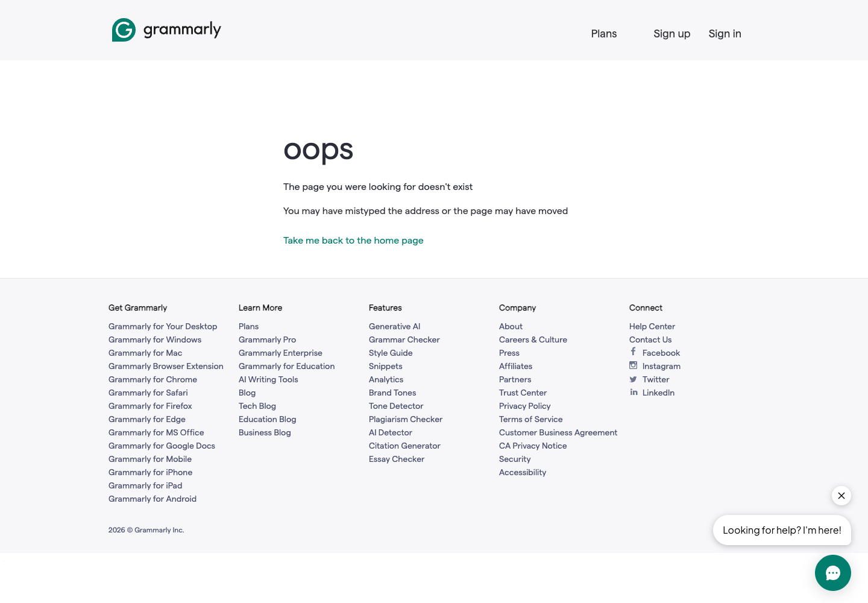Viewport: 868px width, 603px height.
Task: Open Privacy Policy link
Action: [525, 406]
